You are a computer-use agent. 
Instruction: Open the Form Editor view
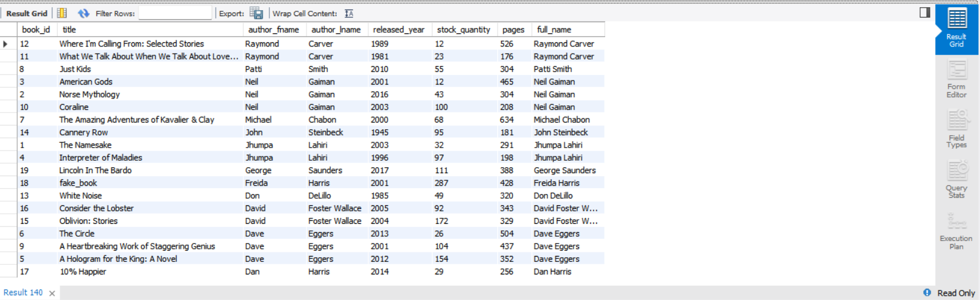click(956, 79)
